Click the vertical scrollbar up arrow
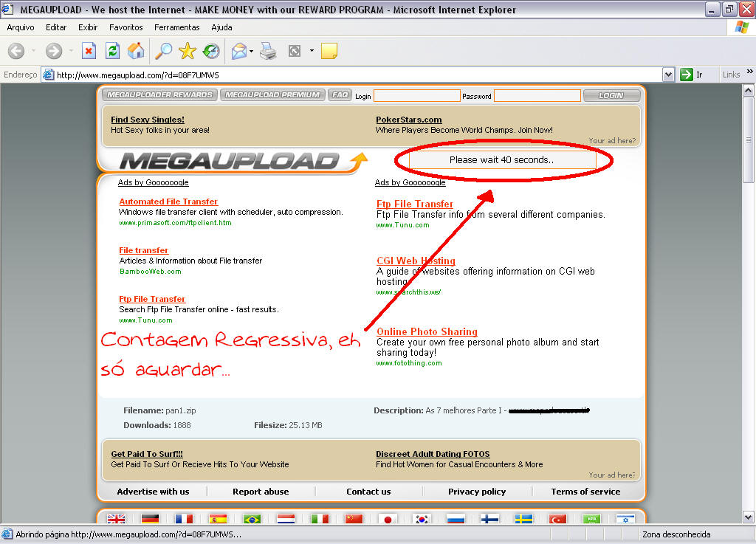The height and width of the screenshot is (544, 756). [x=749, y=90]
